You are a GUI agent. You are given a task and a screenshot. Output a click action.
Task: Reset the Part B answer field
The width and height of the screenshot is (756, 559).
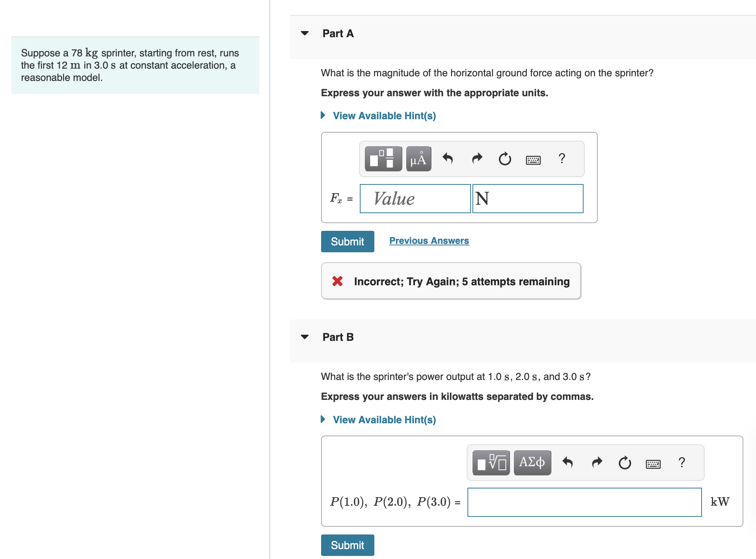pyautogui.click(x=625, y=463)
